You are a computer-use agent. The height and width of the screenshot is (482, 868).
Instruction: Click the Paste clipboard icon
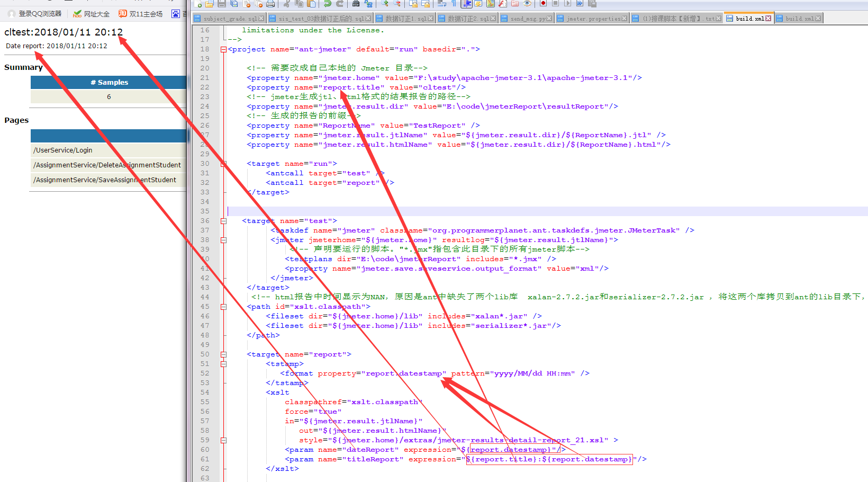[311, 3]
